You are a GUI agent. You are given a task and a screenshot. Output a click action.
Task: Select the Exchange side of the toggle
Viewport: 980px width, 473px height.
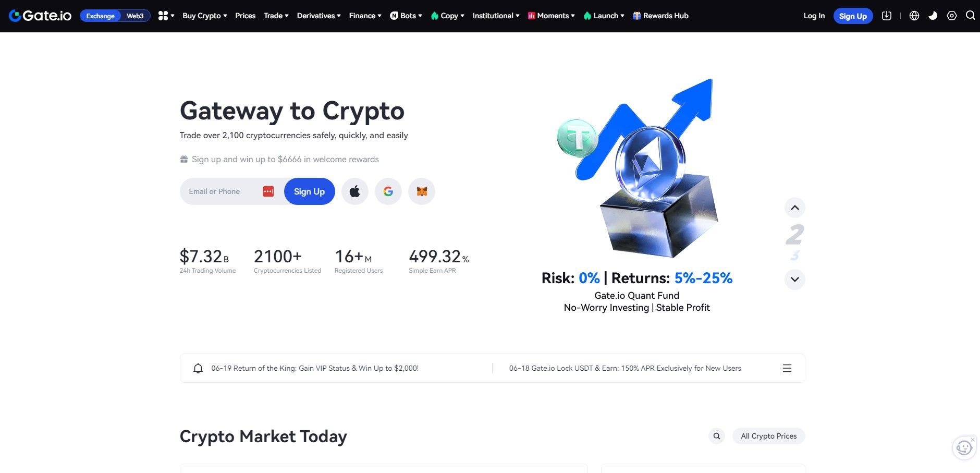(100, 16)
